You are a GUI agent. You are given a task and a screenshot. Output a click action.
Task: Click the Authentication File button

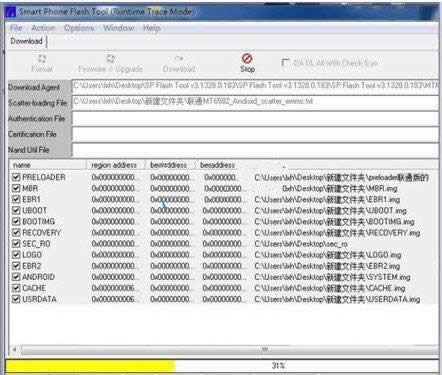(x=39, y=119)
